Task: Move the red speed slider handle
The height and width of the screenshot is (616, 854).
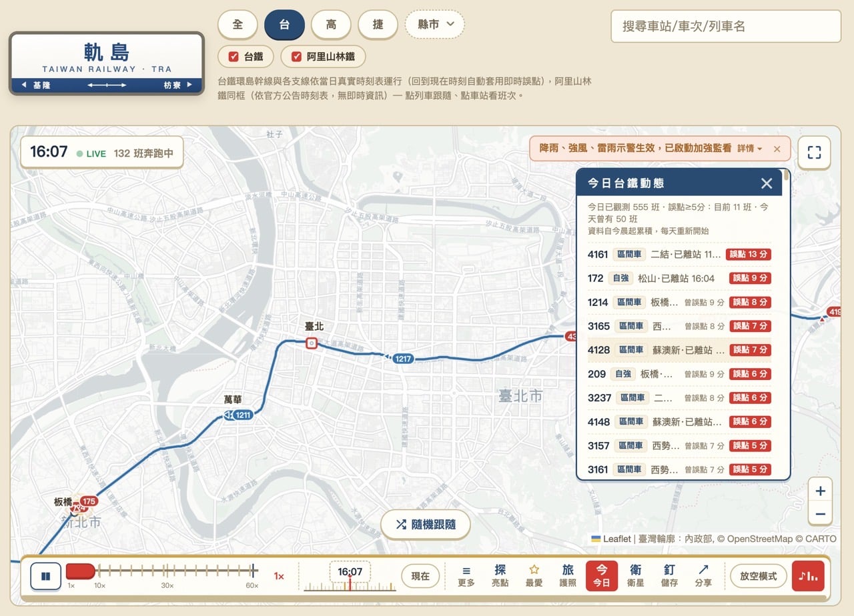Action: point(81,571)
